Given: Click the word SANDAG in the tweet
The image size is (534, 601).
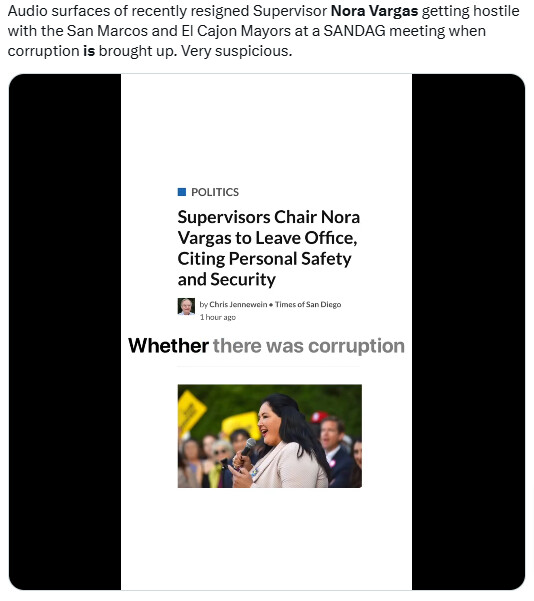Looking at the screenshot, I should click(354, 31).
